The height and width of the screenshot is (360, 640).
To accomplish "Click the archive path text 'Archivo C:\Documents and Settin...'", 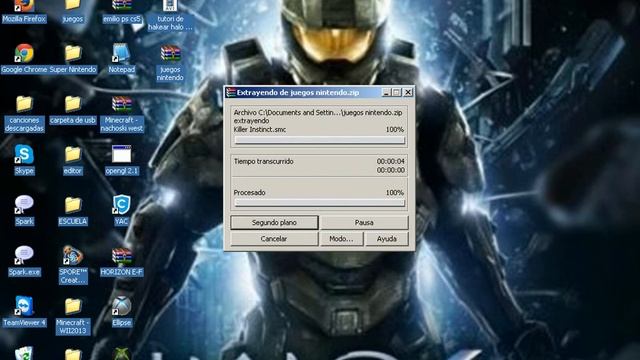I will point(318,112).
